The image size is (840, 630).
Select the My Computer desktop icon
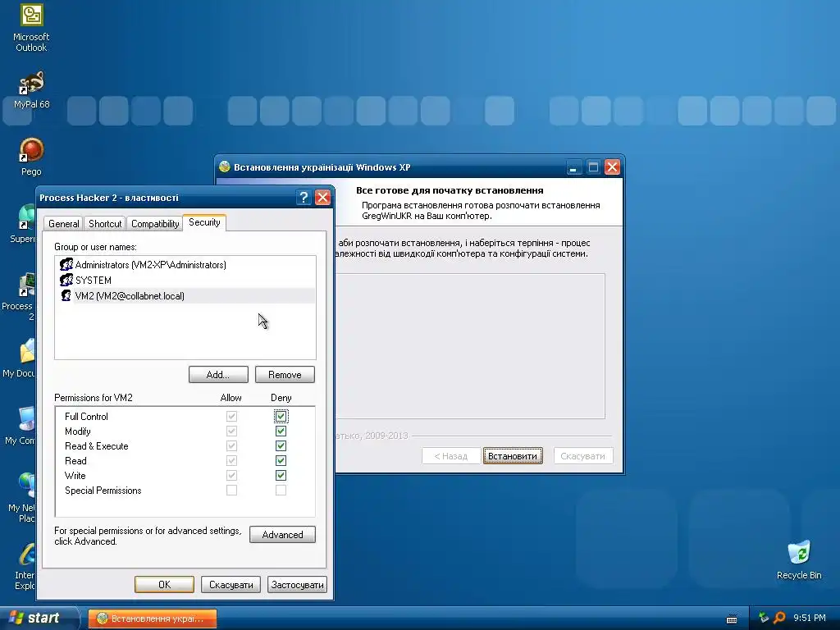[x=21, y=426]
